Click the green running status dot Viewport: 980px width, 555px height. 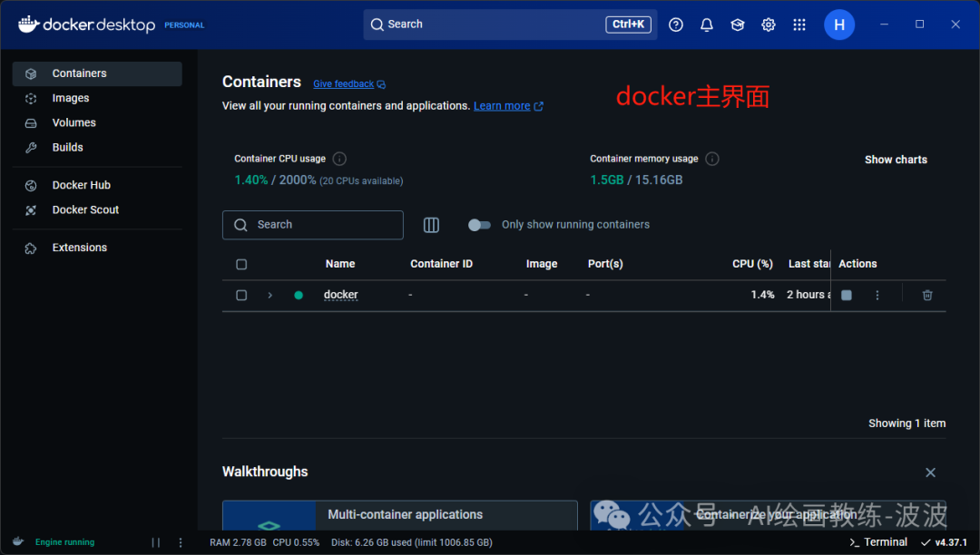coord(299,296)
